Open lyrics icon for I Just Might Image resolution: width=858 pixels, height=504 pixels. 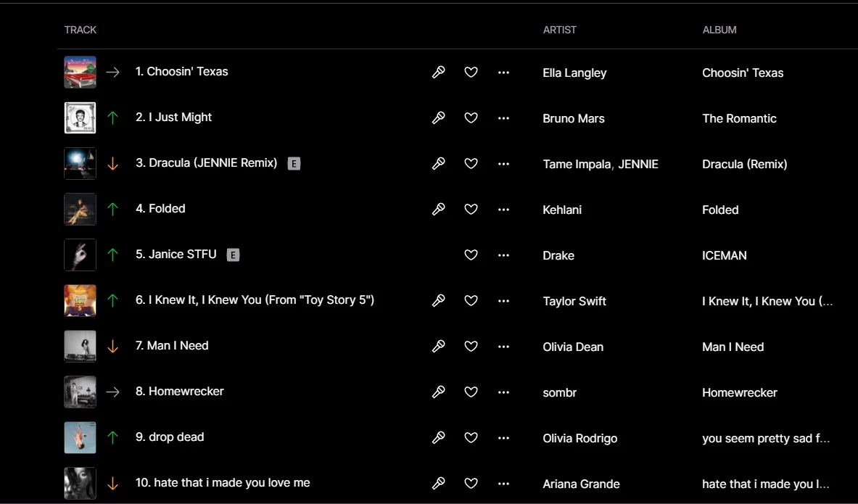438,117
